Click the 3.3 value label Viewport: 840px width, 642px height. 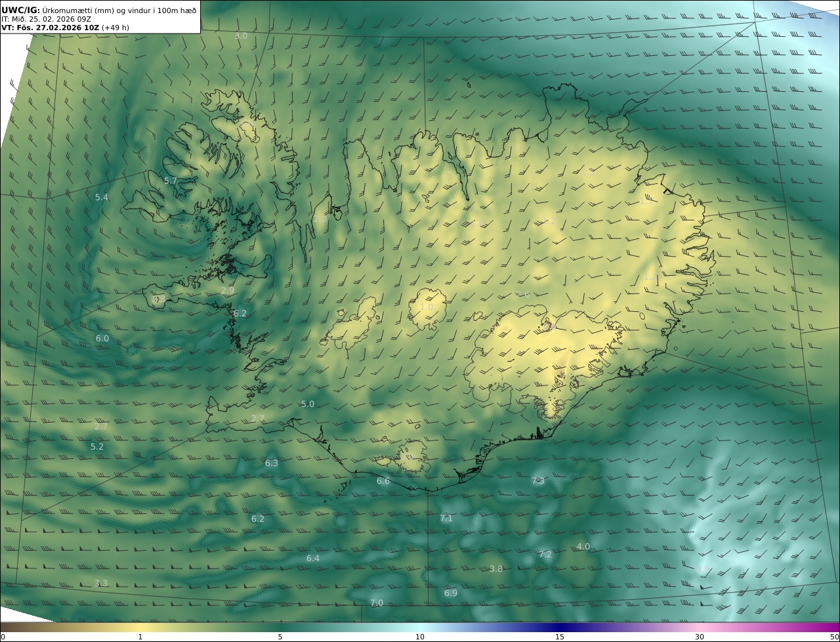(101, 584)
